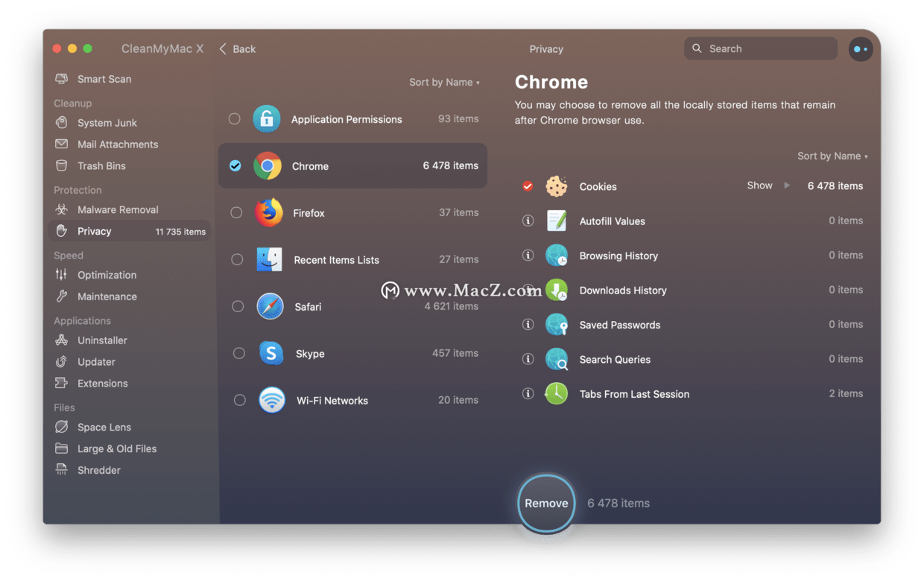Open Sort by Name dropdown above Cookies
The image size is (924, 581).
coord(832,156)
